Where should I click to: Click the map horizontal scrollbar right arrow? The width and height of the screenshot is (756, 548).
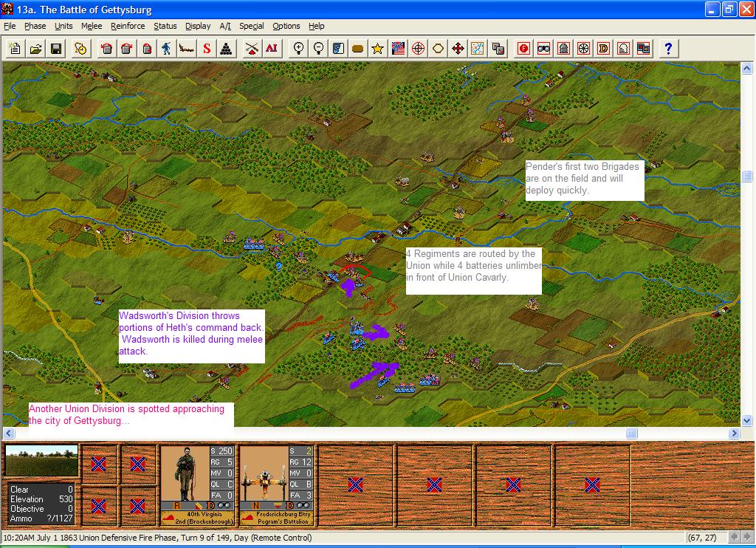734,434
